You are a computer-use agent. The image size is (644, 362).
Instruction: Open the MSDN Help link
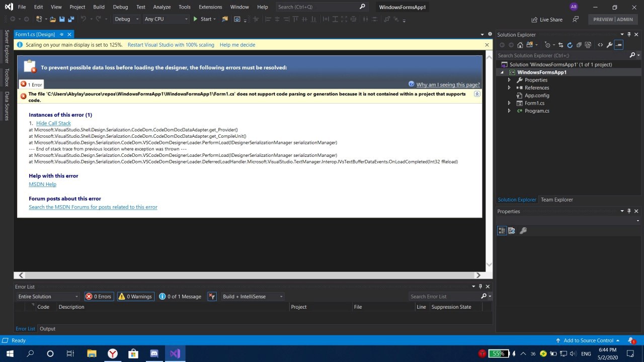pos(42,185)
